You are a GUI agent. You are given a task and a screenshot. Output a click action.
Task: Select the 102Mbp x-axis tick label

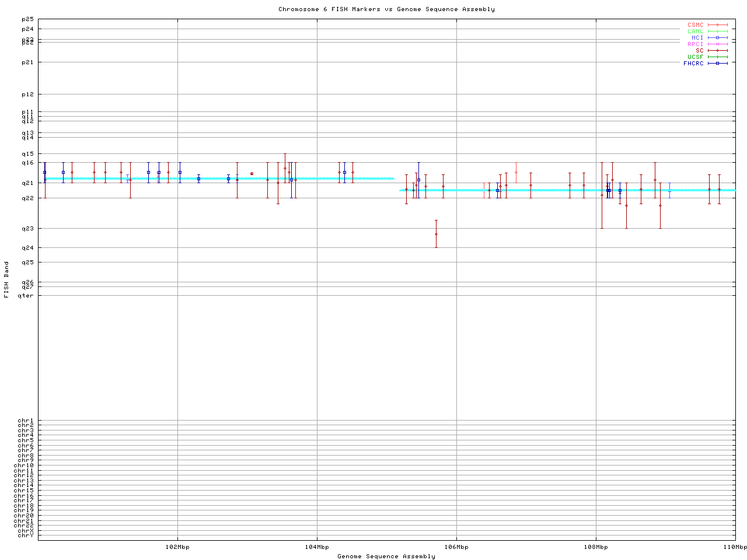177,547
